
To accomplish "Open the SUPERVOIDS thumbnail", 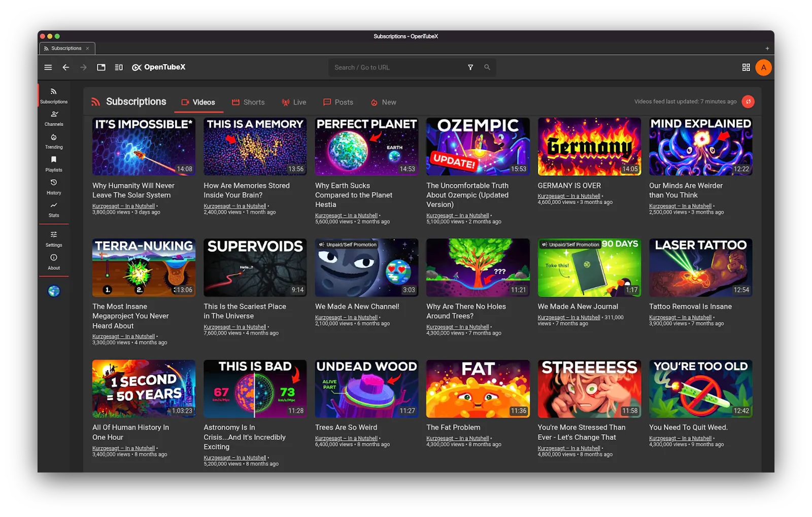I will pyautogui.click(x=255, y=268).
